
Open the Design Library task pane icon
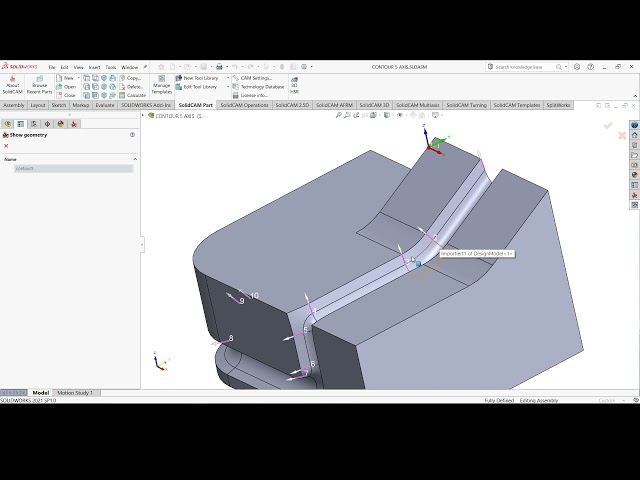click(x=634, y=145)
